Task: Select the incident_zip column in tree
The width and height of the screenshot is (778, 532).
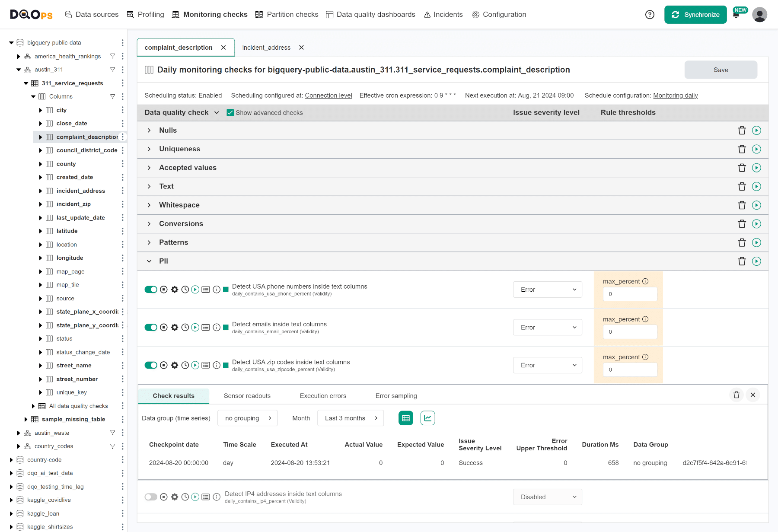Action: (73, 204)
